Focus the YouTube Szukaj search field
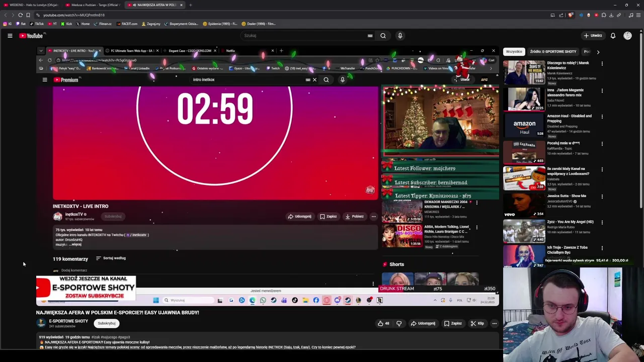The width and height of the screenshot is (644, 362). [x=304, y=36]
